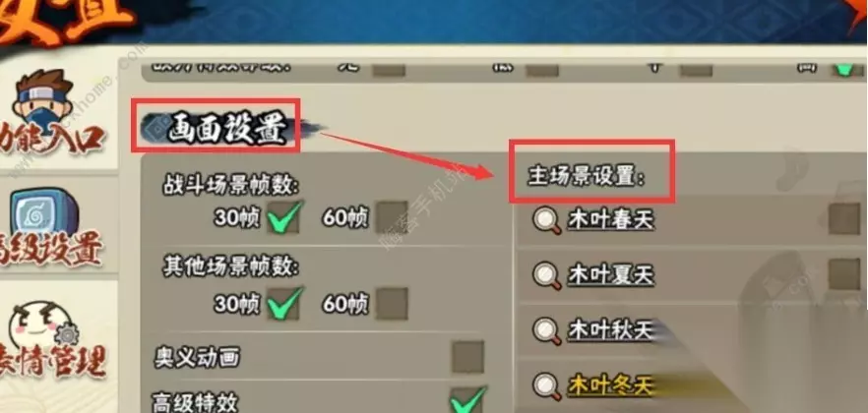Viewport: 868px width, 413px height.
Task: Enable 60帧 for 战斗场景帧数
Action: [392, 216]
